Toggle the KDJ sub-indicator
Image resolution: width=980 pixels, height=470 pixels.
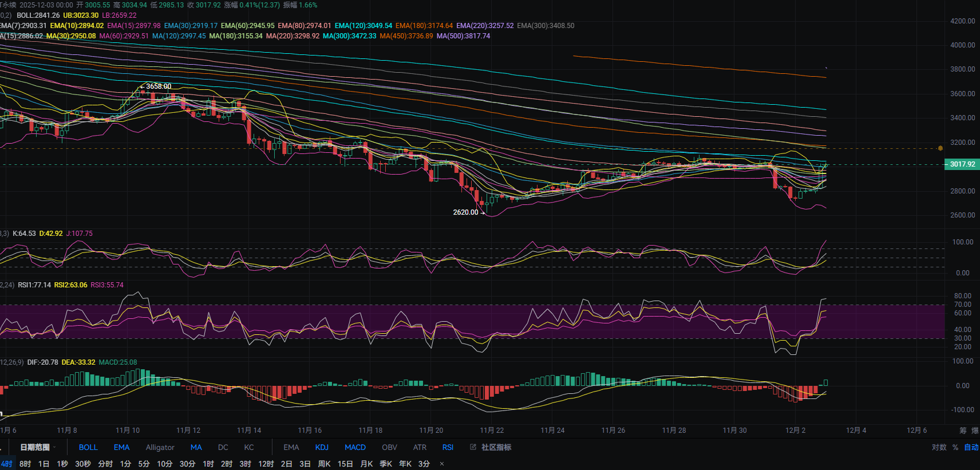click(x=322, y=447)
